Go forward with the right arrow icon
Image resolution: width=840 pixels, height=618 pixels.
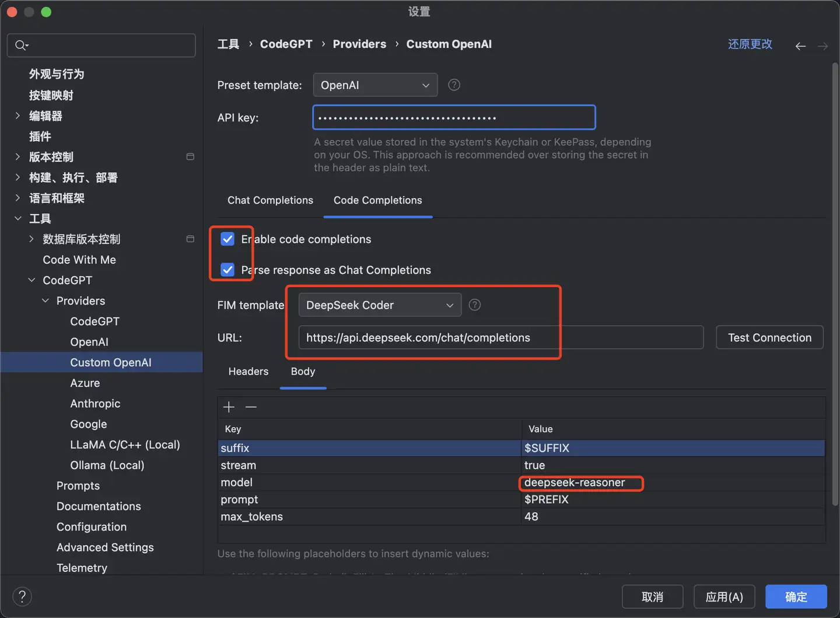[x=822, y=46]
